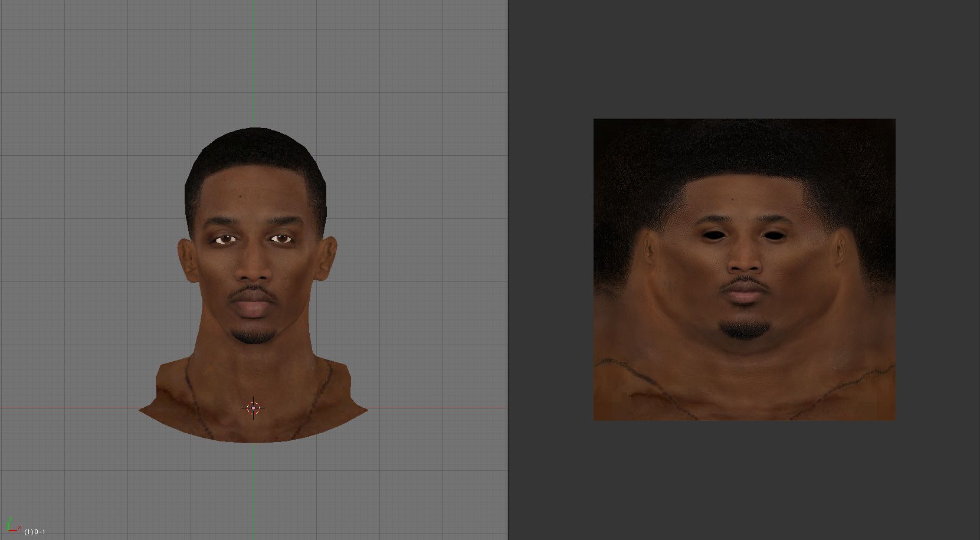Click the green vertical axis line above the head
Viewport: 980px width, 540px height.
pos(253,59)
